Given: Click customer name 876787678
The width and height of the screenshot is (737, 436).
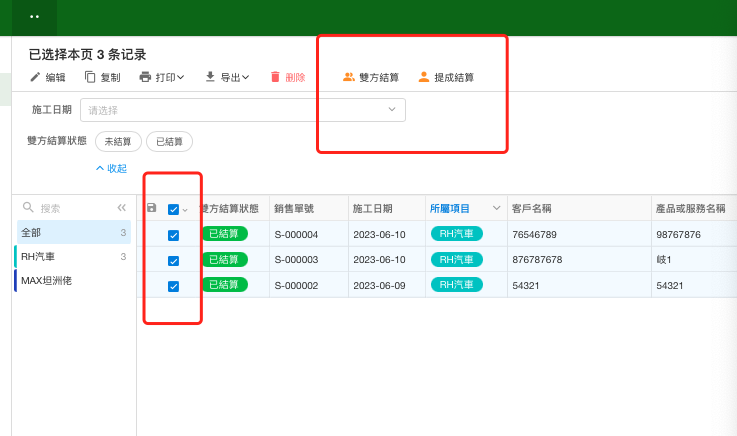Looking at the screenshot, I should tap(537, 260).
